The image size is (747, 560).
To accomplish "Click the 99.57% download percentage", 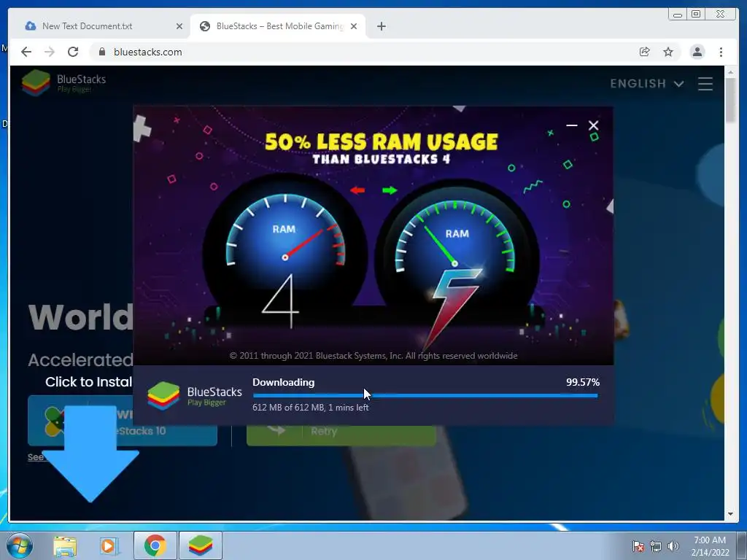I will click(583, 382).
